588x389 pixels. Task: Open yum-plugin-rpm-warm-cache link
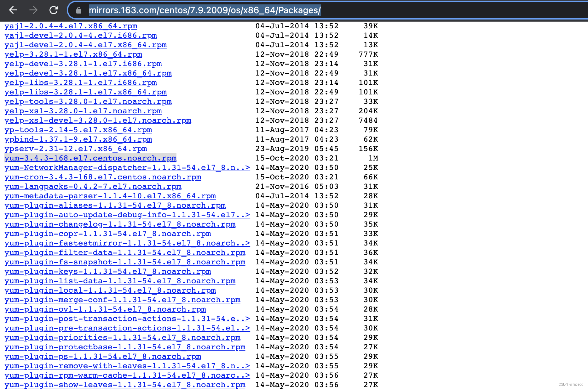(x=127, y=375)
